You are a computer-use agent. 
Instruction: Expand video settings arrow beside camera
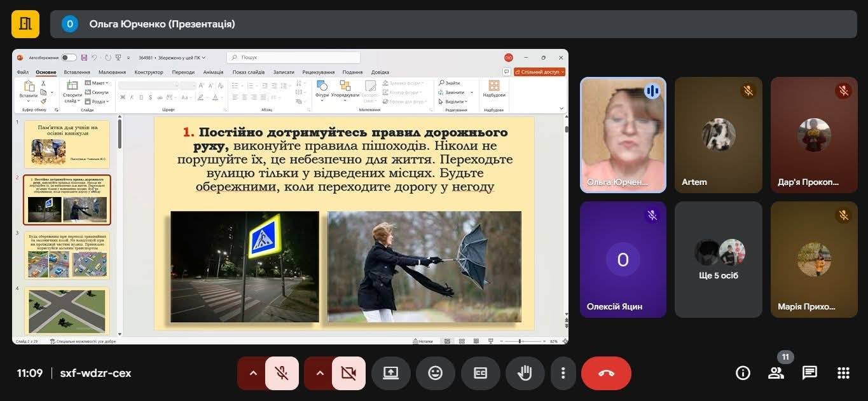point(320,373)
